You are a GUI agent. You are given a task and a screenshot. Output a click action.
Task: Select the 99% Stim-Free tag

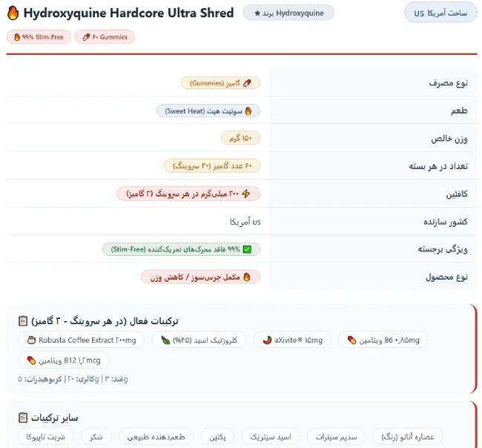tap(39, 37)
